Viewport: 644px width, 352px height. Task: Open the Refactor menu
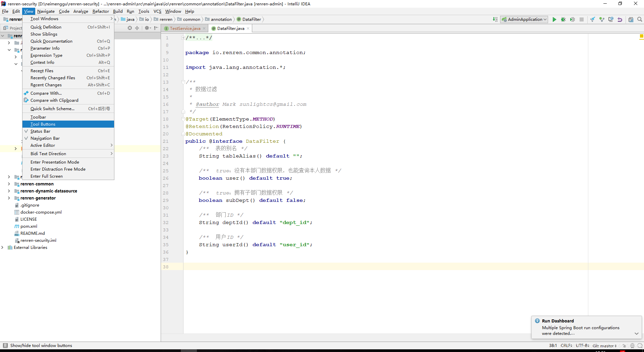coord(101,11)
